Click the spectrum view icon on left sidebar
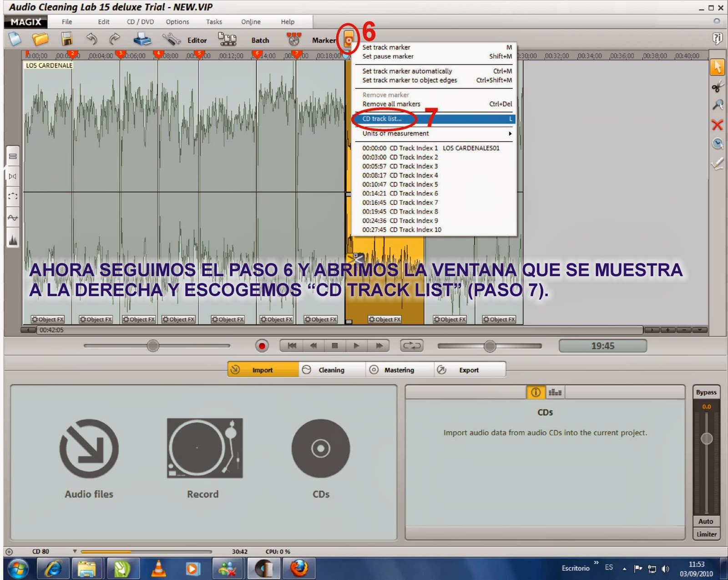The width and height of the screenshot is (728, 580). point(13,239)
